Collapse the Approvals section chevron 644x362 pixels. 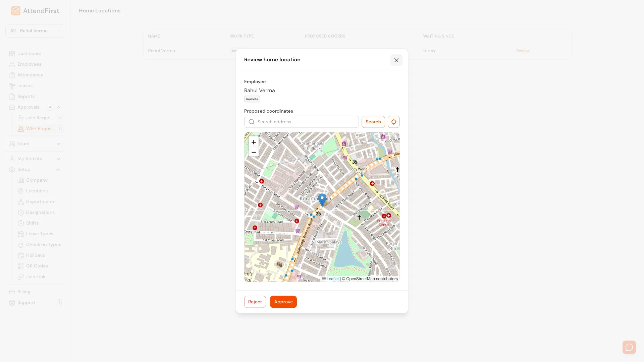(x=58, y=107)
